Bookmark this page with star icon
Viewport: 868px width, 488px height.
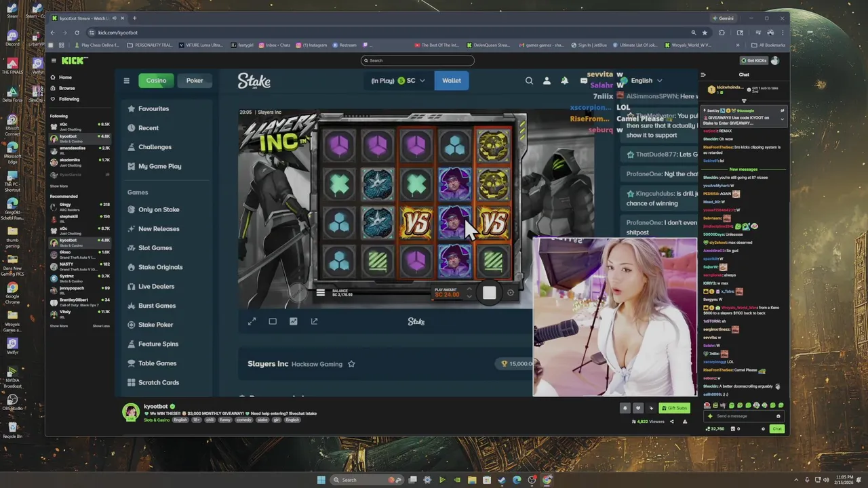click(x=705, y=33)
